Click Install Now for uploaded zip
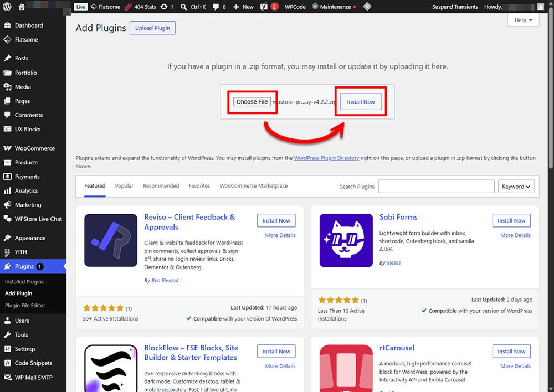The height and width of the screenshot is (392, 554). click(361, 102)
